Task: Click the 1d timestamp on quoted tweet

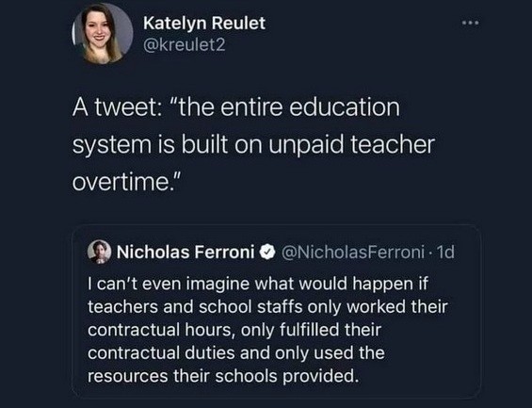Action: [445, 253]
